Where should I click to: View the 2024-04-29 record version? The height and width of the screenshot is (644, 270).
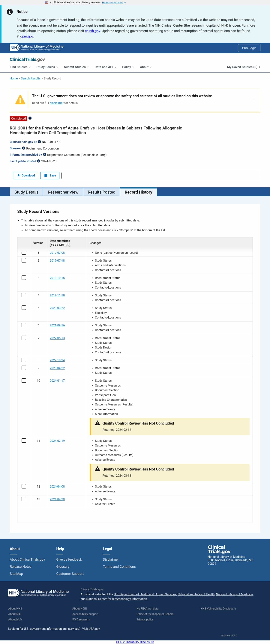coord(57,499)
